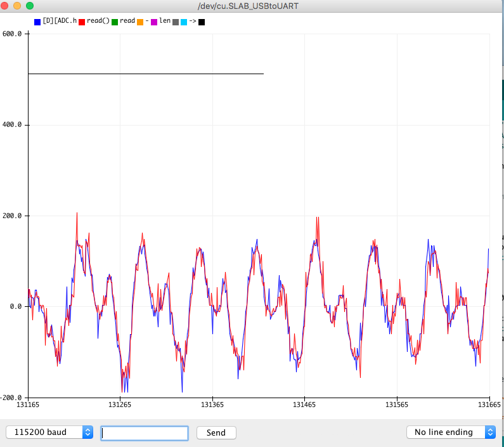Click the [D][ADC.h legend label text

point(60,21)
